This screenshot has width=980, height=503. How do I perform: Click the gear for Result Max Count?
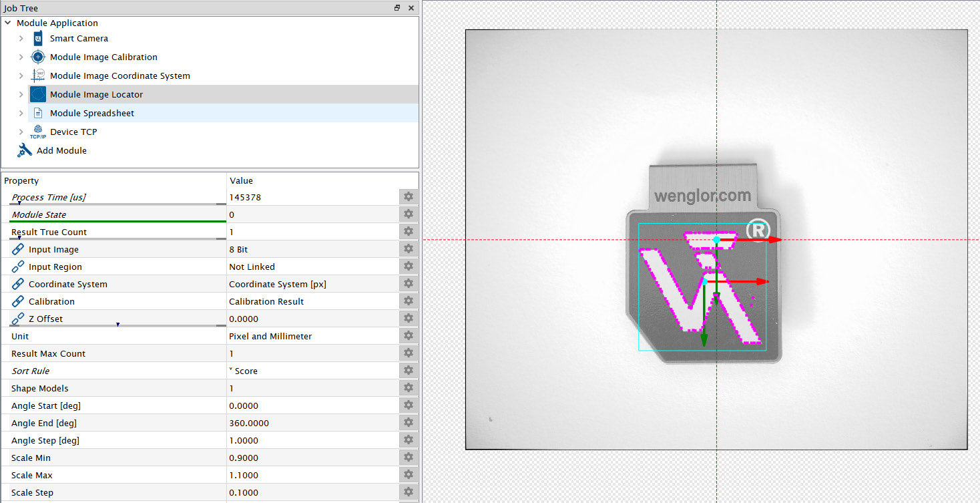[x=409, y=353]
